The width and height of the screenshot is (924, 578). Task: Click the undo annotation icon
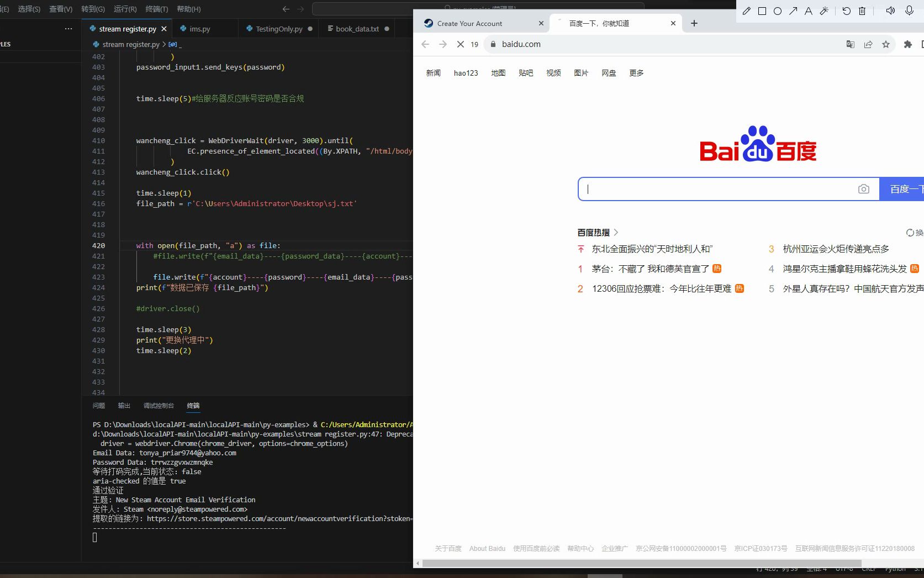click(x=846, y=11)
